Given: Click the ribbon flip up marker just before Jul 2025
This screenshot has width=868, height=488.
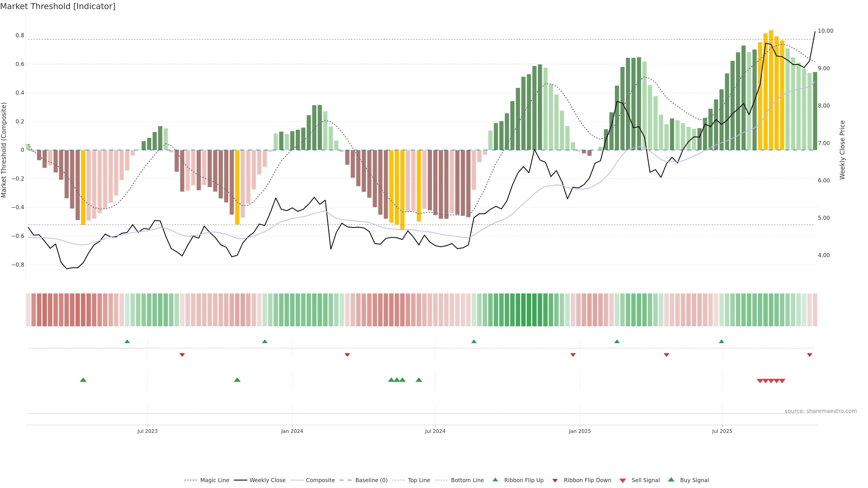Looking at the screenshot, I should click(722, 342).
